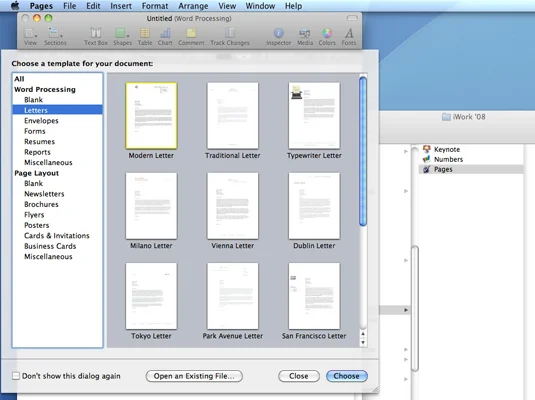This screenshot has height=400, width=535.
Task: Click Open an Existing File button
Action: coord(194,376)
